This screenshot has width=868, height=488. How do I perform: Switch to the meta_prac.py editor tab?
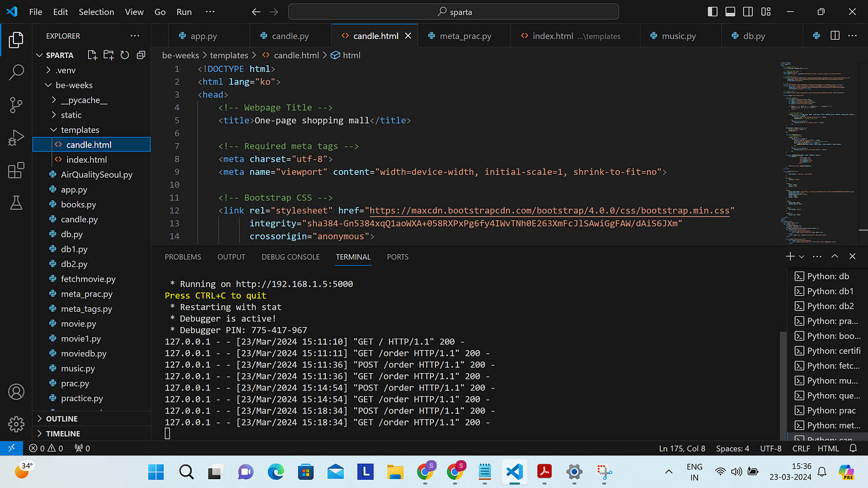pyautogui.click(x=465, y=36)
